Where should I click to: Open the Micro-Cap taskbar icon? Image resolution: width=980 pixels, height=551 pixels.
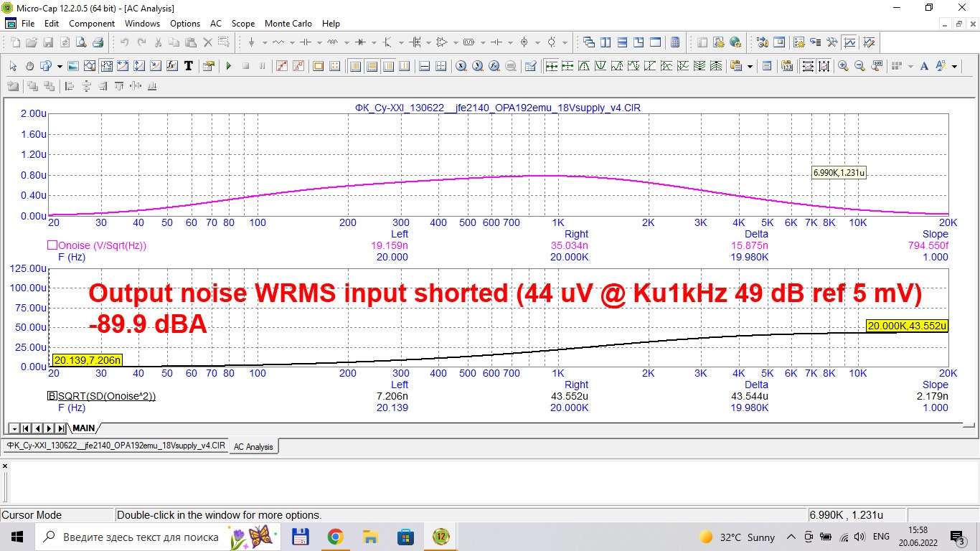coord(441,537)
